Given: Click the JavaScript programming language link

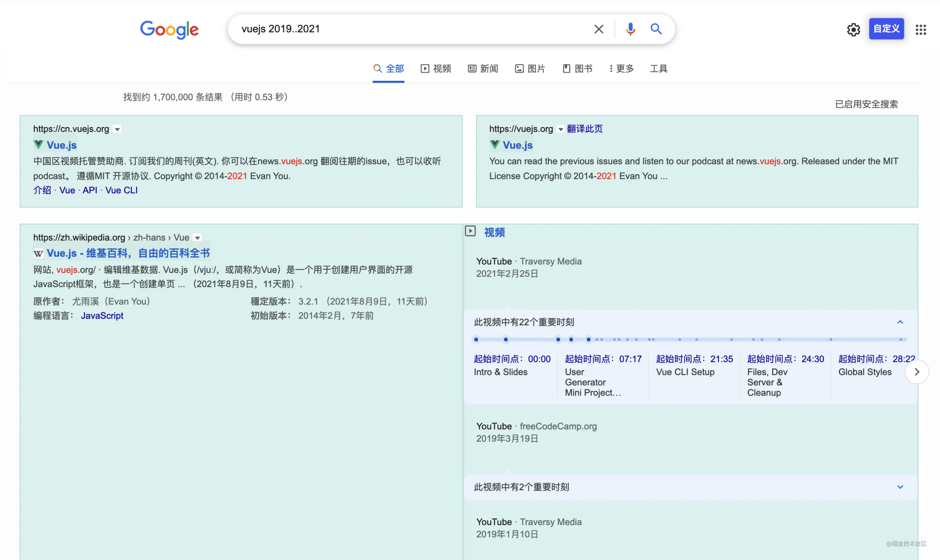Looking at the screenshot, I should pyautogui.click(x=102, y=316).
